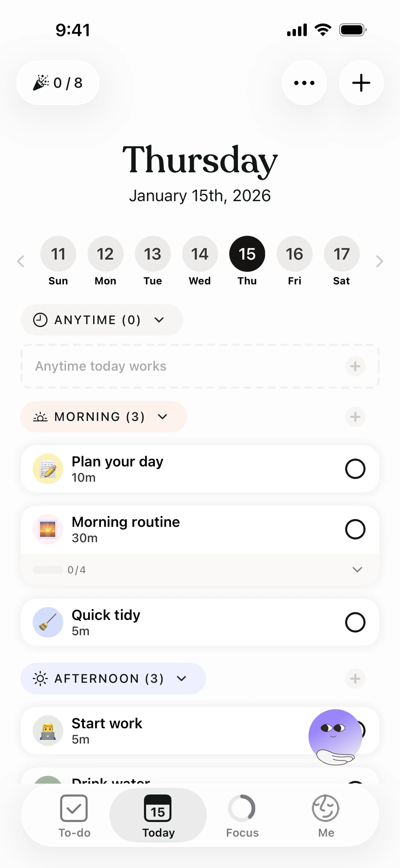Expand Morning routine subtasks chevron
The height and width of the screenshot is (868, 400).
357,570
